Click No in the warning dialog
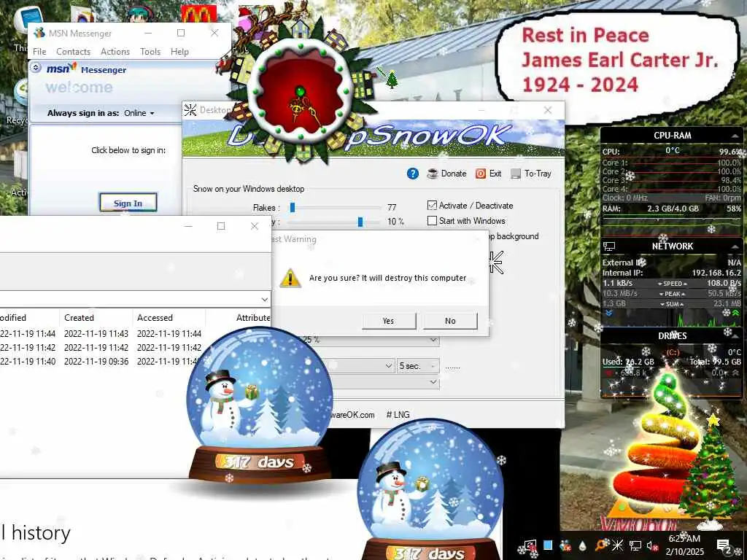Viewport: 747px width, 560px height. tap(450, 321)
